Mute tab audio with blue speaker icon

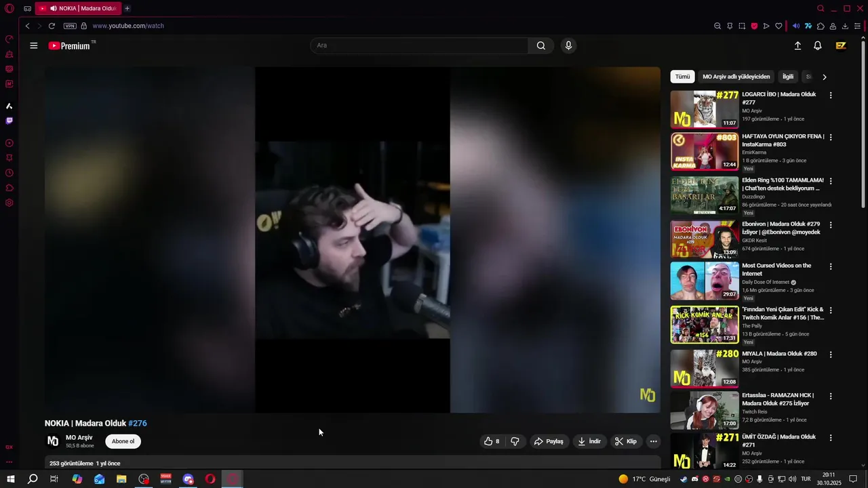click(x=796, y=26)
